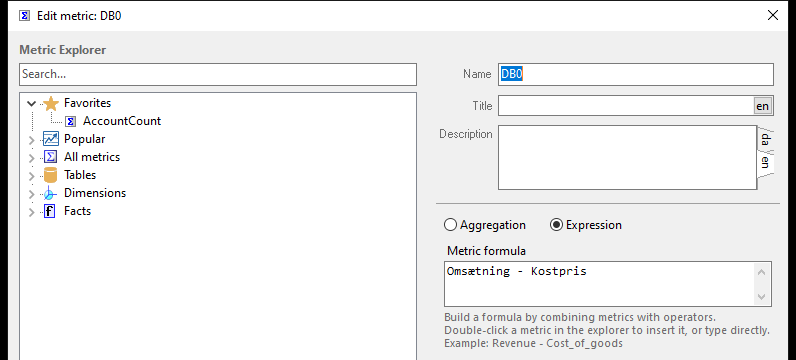Select the Tables tree label
The height and width of the screenshot is (360, 796).
pos(80,175)
